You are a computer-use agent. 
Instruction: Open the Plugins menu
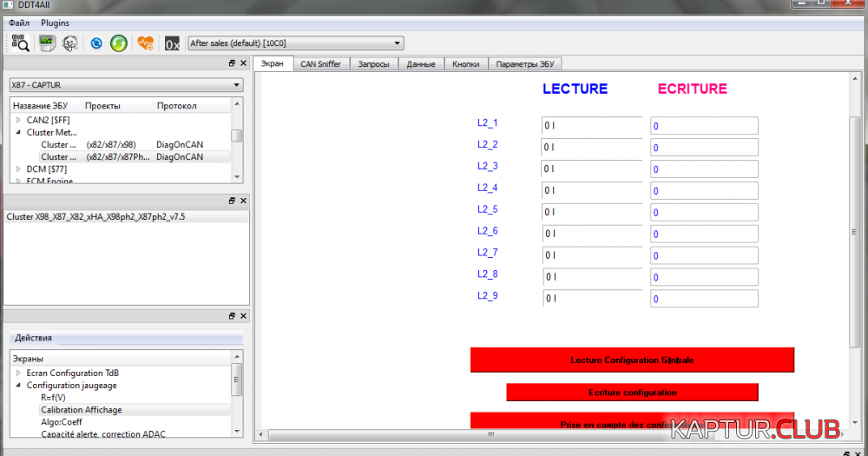tap(55, 23)
